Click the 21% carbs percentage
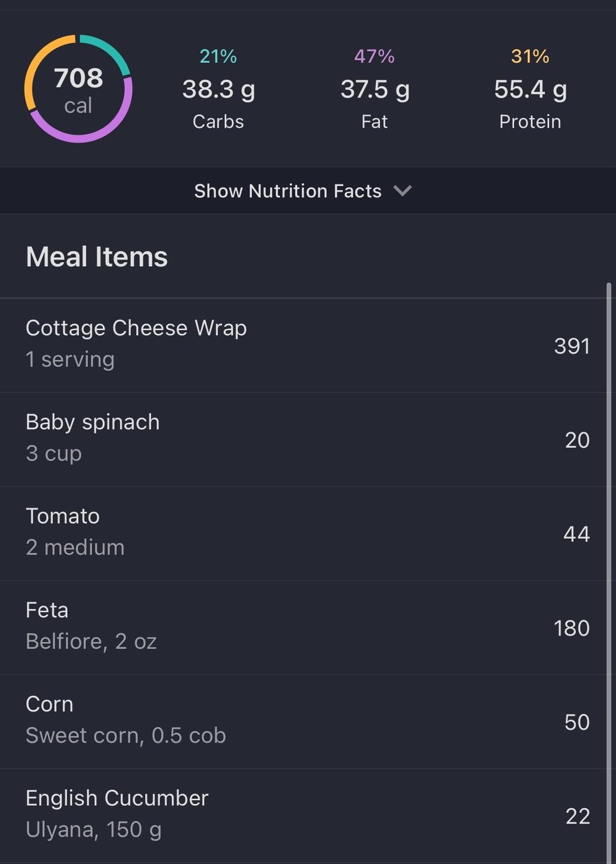 [218, 56]
